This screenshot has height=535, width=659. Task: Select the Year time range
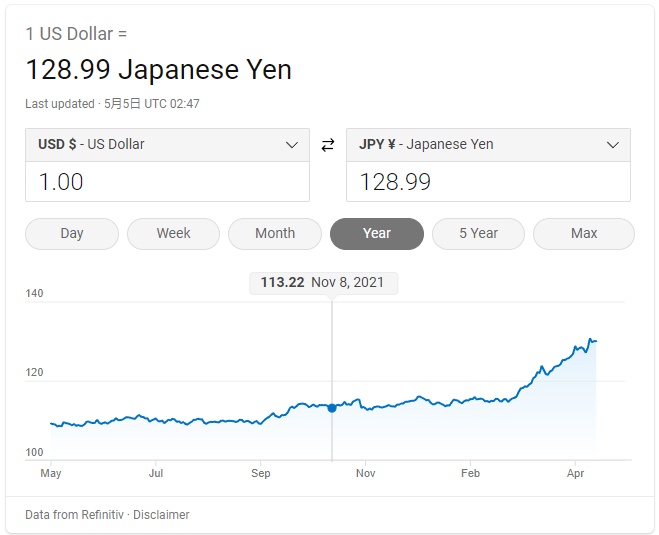click(377, 233)
